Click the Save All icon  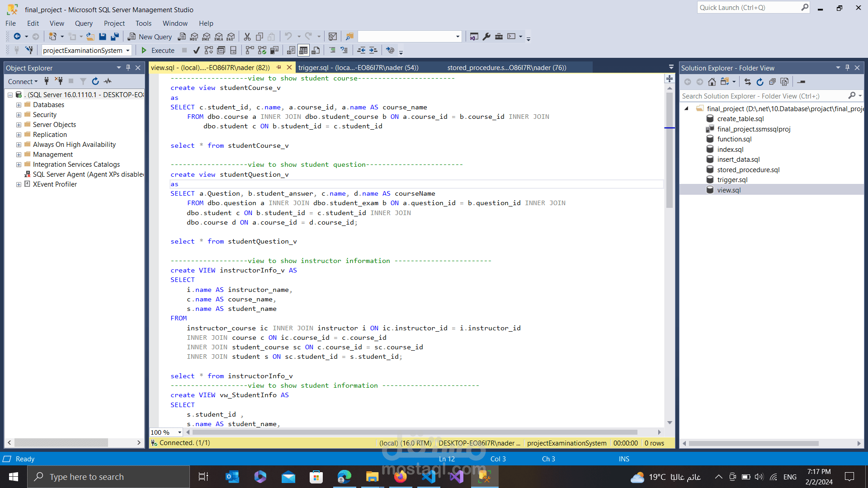pos(115,37)
